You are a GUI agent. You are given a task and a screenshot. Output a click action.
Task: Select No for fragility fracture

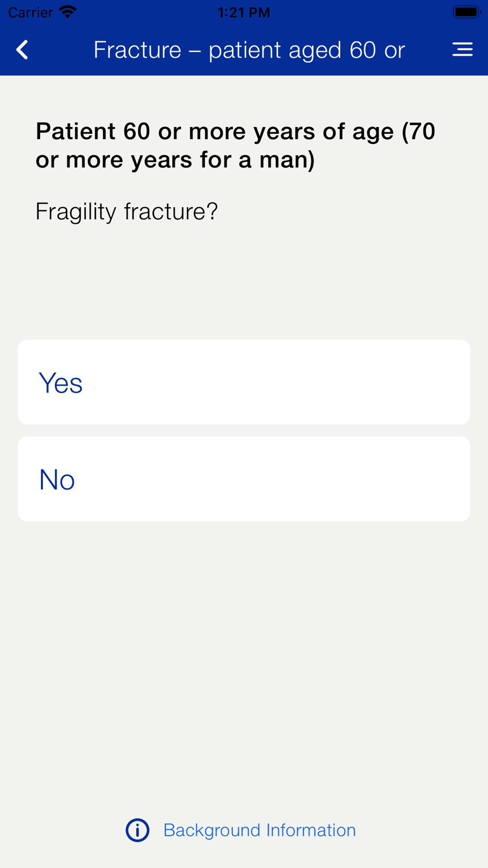point(57,479)
